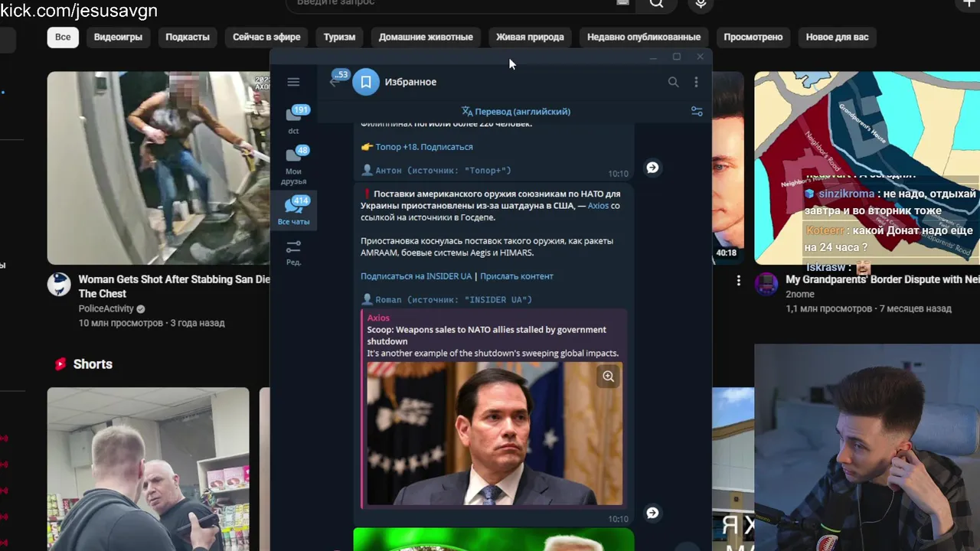This screenshot has height=551, width=980.
Task: Minimize the Telegram window
Action: (x=653, y=57)
